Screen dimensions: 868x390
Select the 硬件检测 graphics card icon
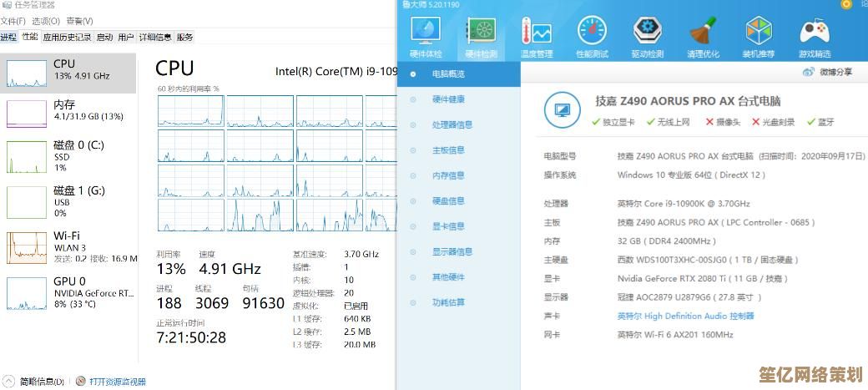[x=481, y=32]
